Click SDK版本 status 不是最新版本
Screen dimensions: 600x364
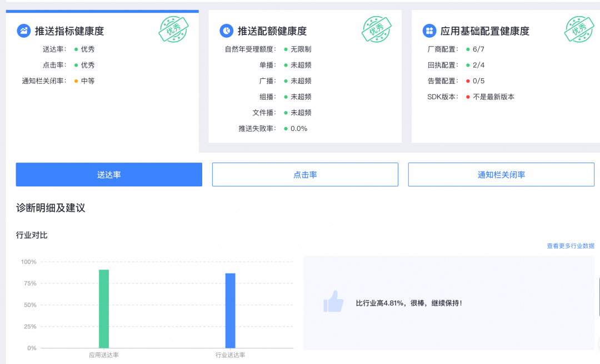point(494,97)
